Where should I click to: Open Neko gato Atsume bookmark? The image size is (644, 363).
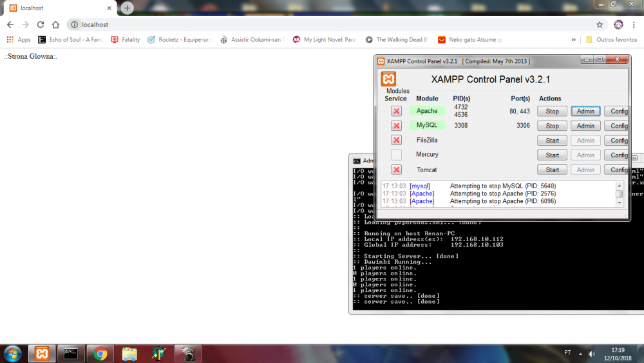(x=470, y=39)
